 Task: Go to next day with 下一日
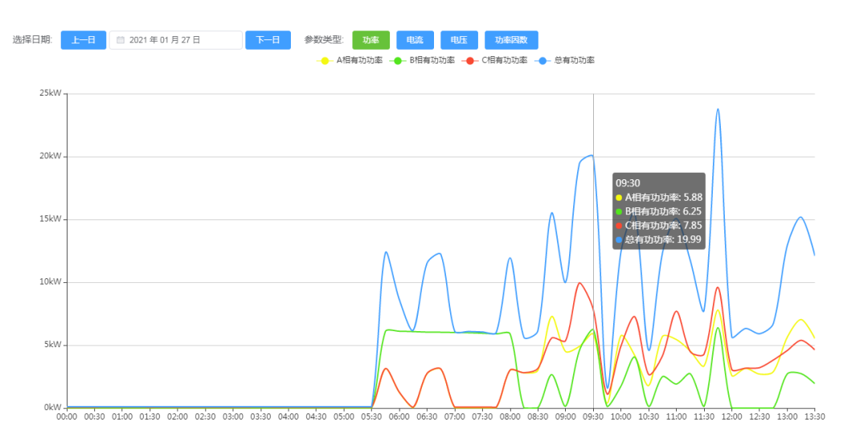pyautogui.click(x=268, y=40)
